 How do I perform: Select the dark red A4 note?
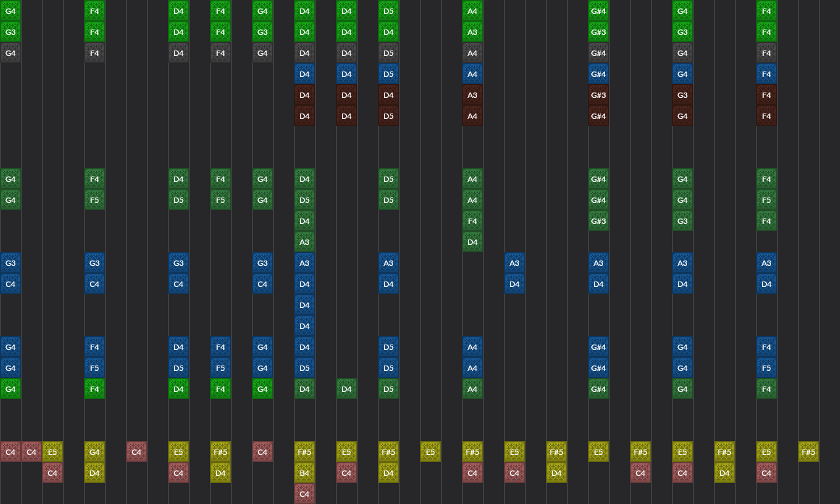[472, 115]
